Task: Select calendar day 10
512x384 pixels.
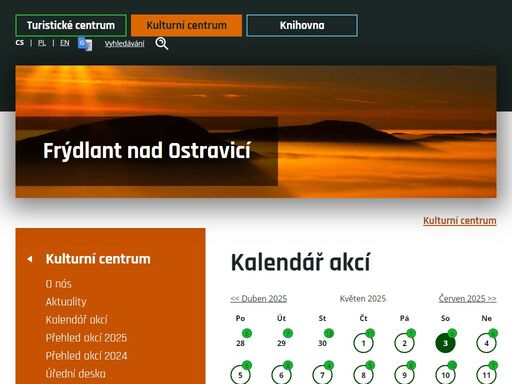Action: point(445,375)
